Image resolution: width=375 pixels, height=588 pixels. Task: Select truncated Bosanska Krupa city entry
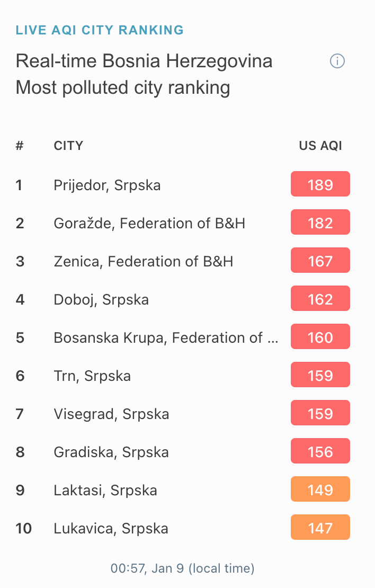(x=166, y=338)
